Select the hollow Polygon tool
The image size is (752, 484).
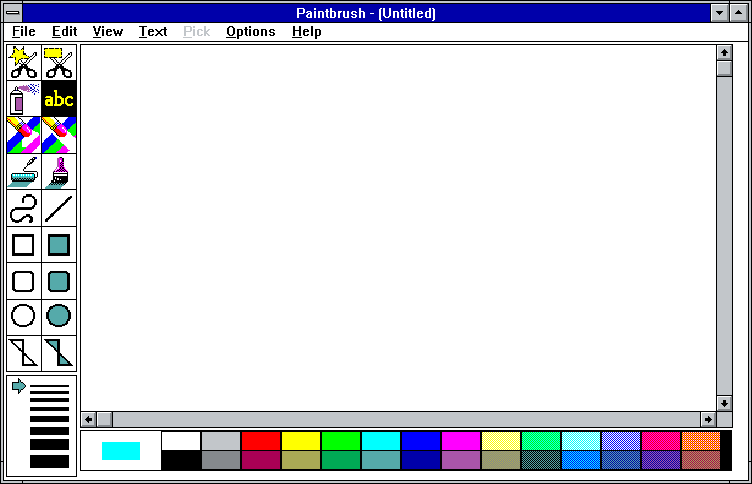pyautogui.click(x=24, y=353)
